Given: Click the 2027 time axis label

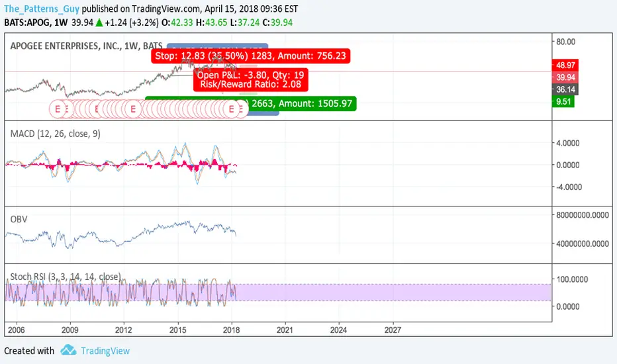Looking at the screenshot, I should 393,330.
